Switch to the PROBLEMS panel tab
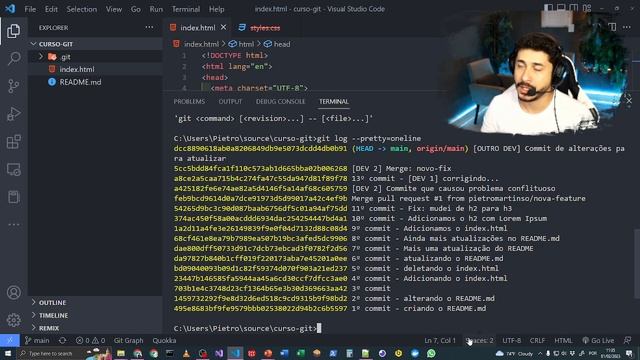 [189, 101]
